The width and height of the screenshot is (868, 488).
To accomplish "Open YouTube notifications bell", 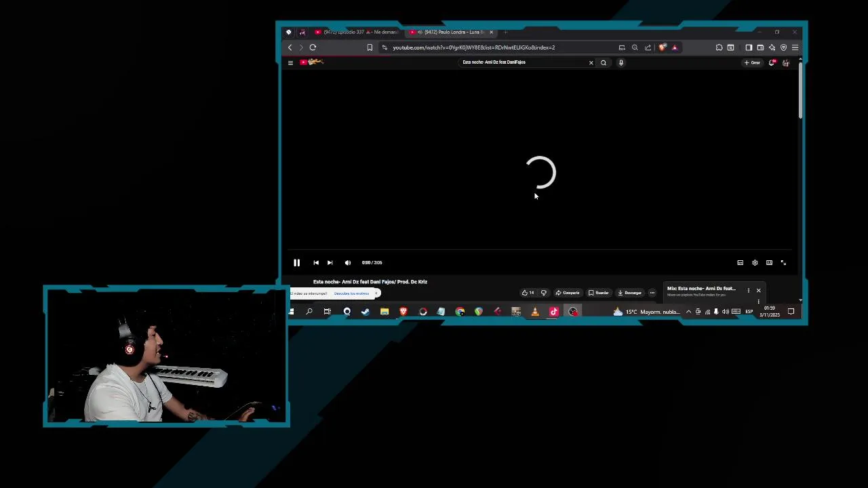I will point(772,62).
